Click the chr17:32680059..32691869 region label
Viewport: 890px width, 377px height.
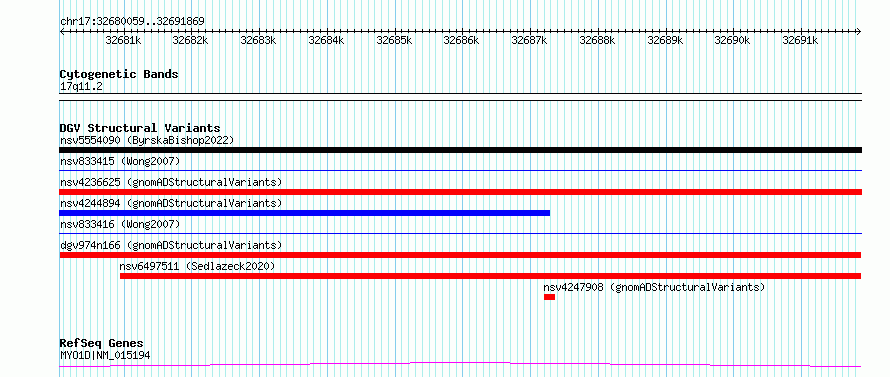click(x=132, y=22)
